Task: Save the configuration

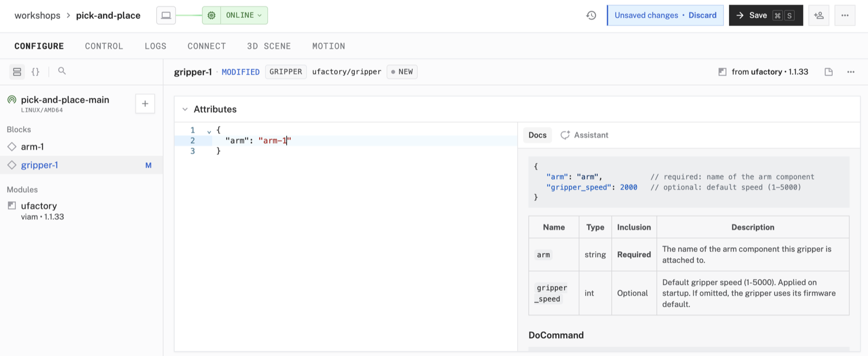Action: click(765, 15)
